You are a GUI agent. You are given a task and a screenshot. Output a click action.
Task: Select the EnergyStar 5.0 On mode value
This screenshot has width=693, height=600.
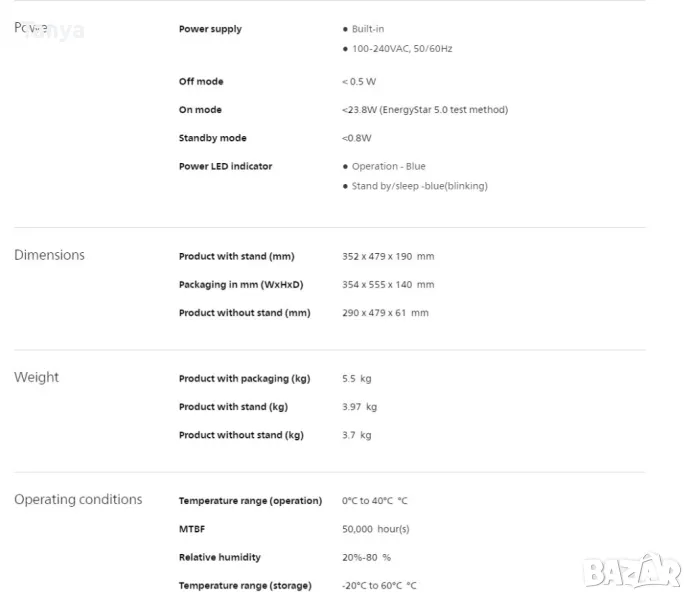[x=425, y=110]
